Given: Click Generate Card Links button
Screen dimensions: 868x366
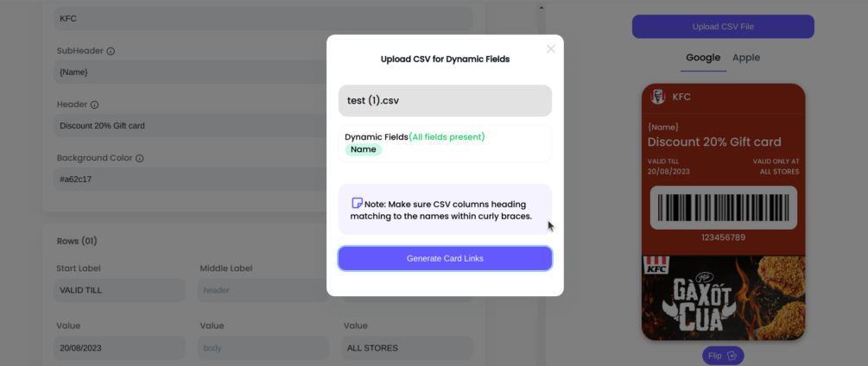Looking at the screenshot, I should (445, 258).
